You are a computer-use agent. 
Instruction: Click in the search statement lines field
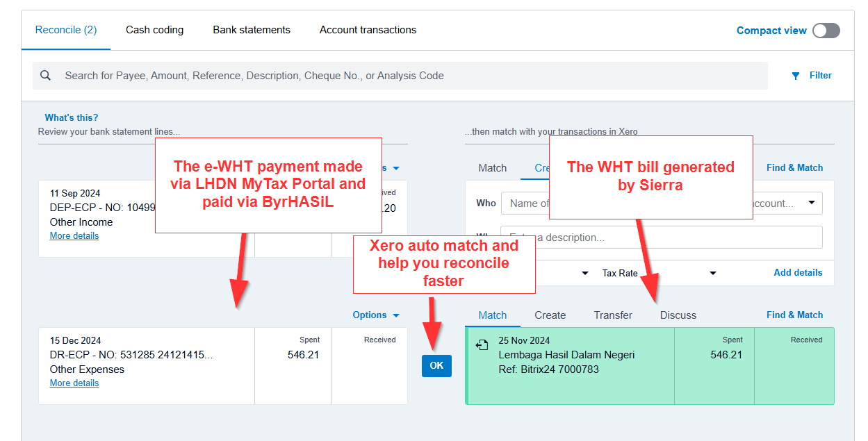pyautogui.click(x=403, y=76)
